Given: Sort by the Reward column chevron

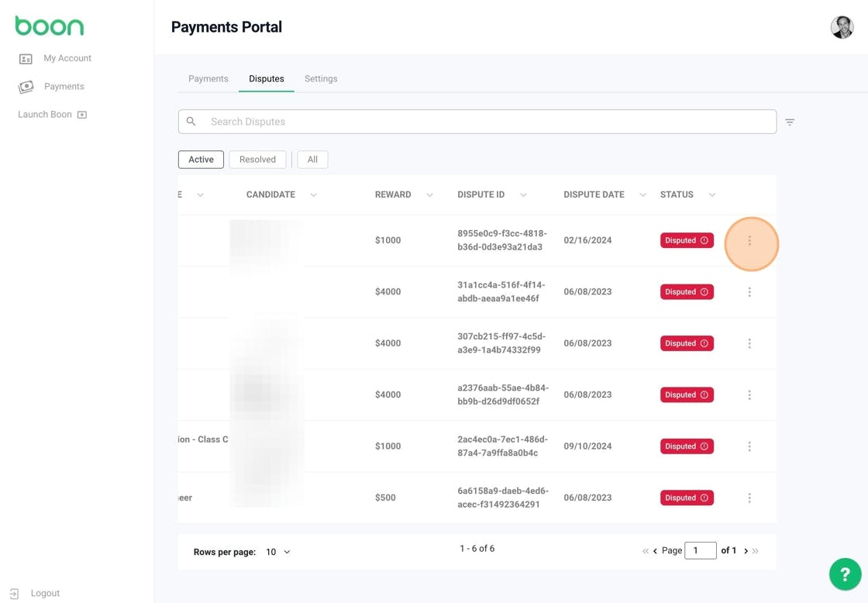Looking at the screenshot, I should pos(429,195).
